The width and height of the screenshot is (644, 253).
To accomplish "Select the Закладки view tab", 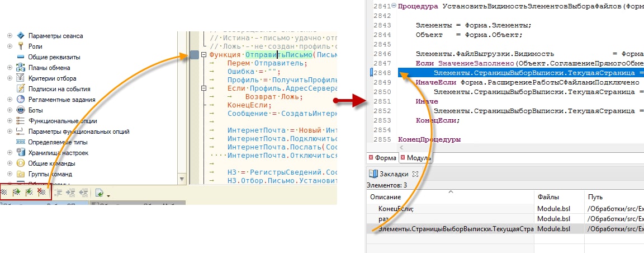I will click(x=394, y=174).
